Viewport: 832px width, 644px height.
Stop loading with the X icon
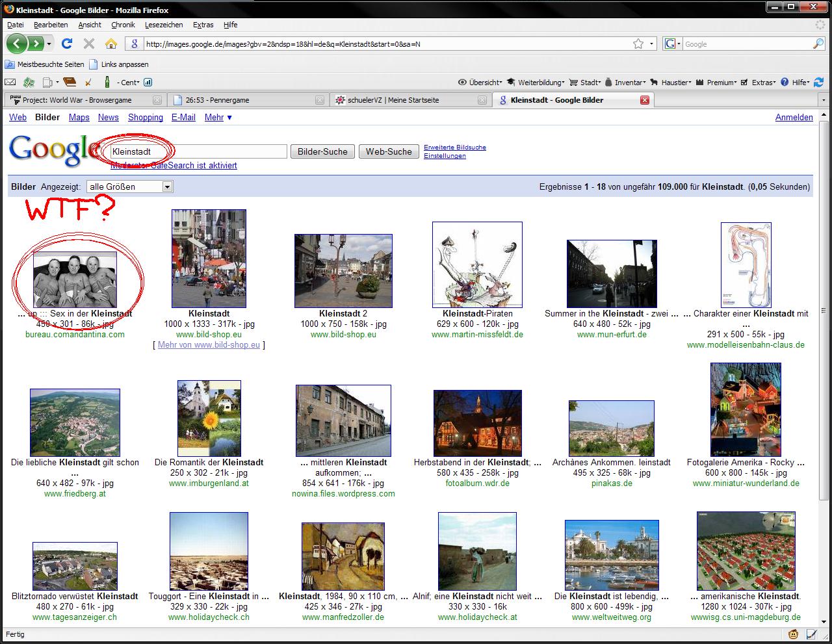click(88, 44)
